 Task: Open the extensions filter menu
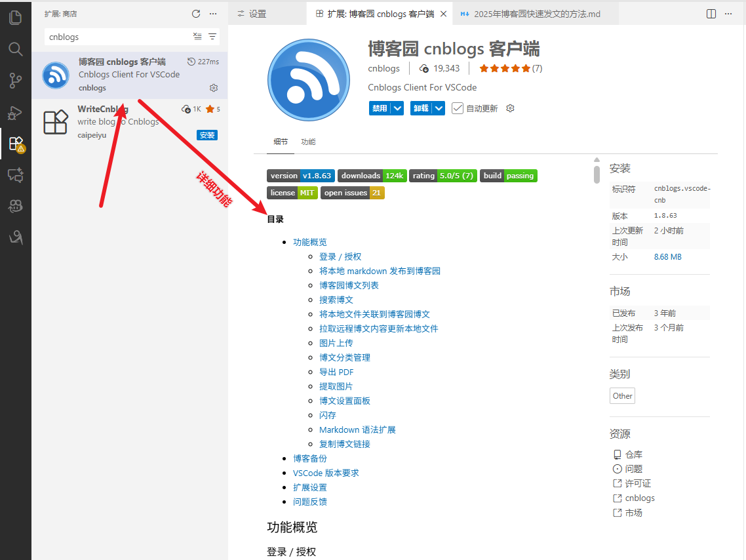click(x=212, y=37)
